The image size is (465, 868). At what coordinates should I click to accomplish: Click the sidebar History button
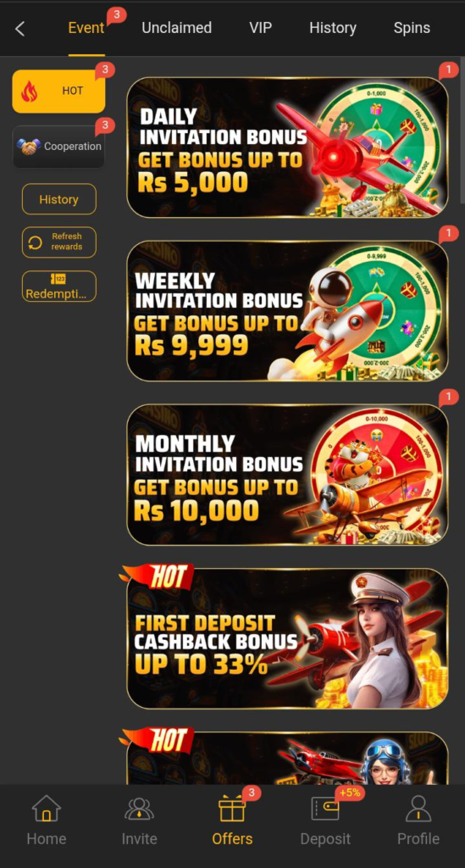58,199
